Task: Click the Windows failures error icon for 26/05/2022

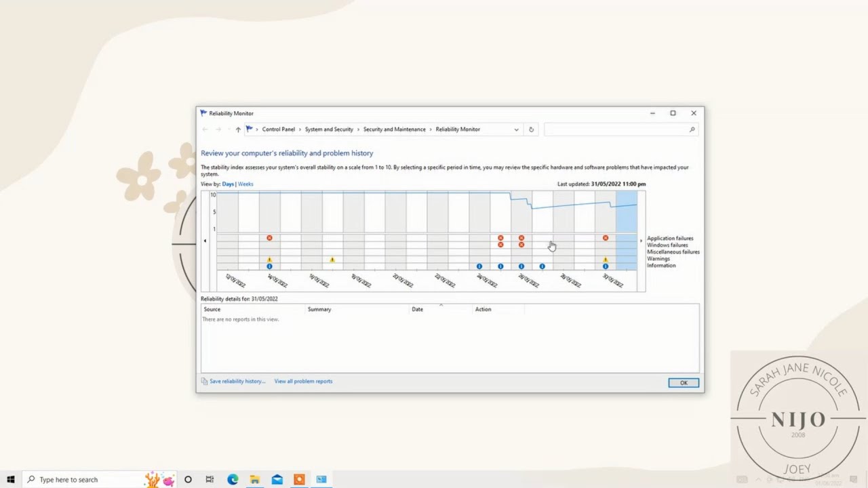Action: click(x=521, y=245)
